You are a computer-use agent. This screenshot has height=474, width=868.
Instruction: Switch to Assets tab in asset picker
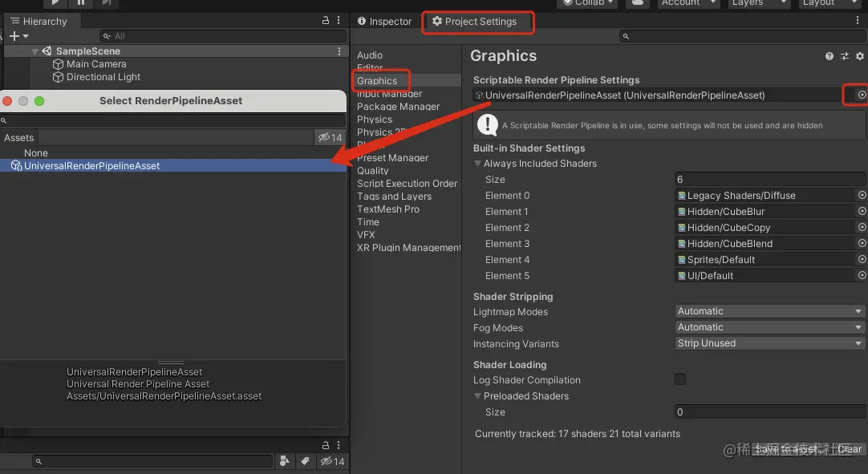[x=18, y=137]
